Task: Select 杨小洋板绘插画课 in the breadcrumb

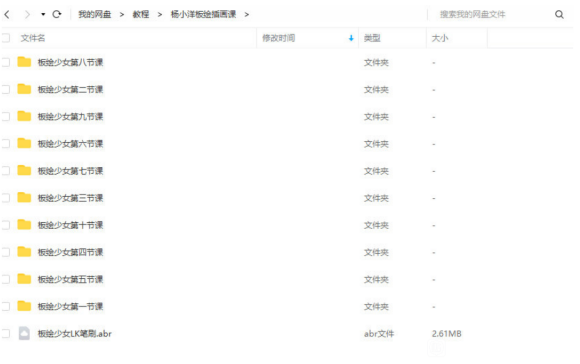Action: pos(203,14)
